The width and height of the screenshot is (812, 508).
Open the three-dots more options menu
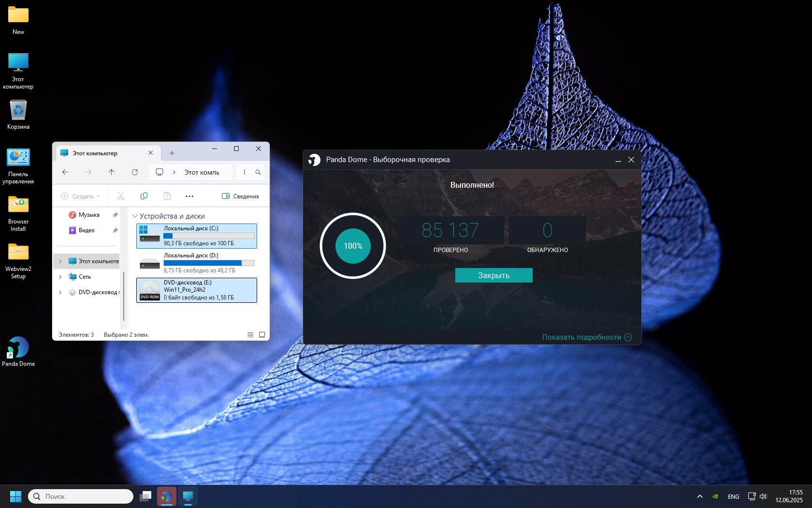tap(189, 196)
